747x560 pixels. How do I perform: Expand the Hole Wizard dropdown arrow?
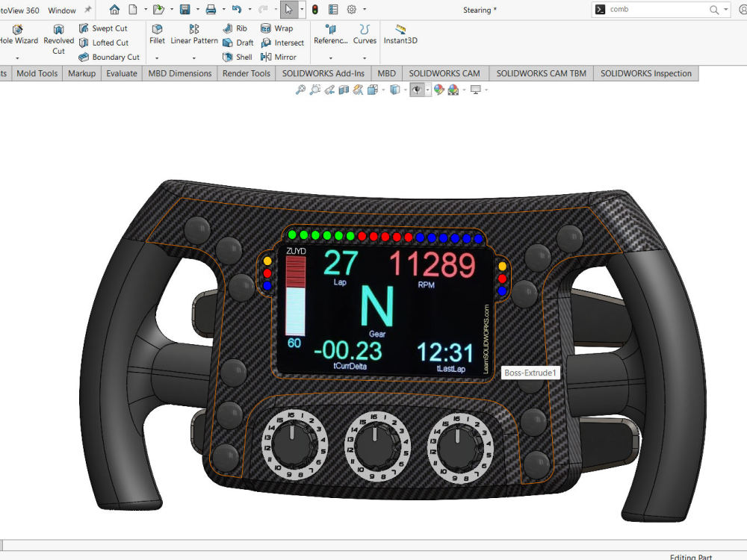(18, 58)
